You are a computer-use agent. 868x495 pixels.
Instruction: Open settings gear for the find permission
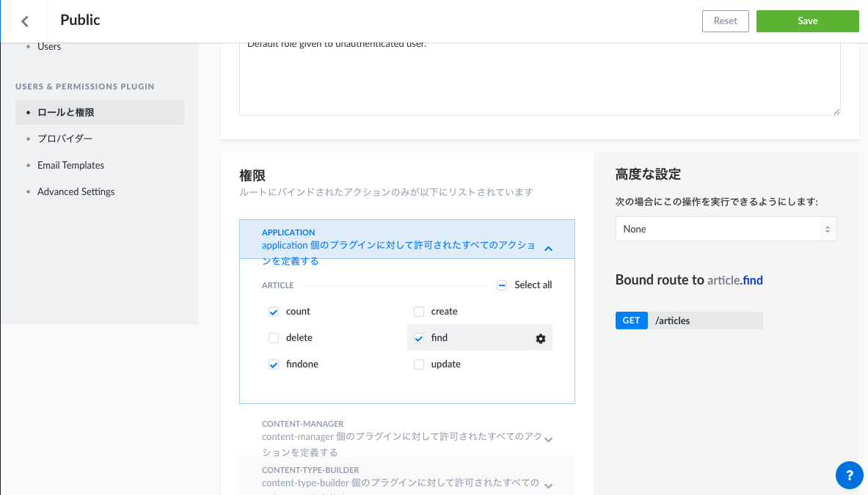540,338
